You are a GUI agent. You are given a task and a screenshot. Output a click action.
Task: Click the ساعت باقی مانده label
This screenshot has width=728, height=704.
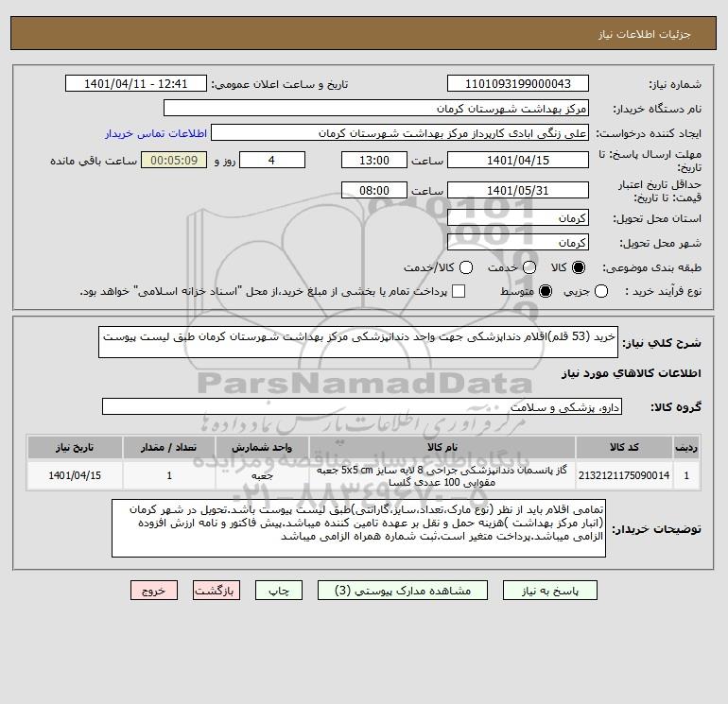click(94, 161)
